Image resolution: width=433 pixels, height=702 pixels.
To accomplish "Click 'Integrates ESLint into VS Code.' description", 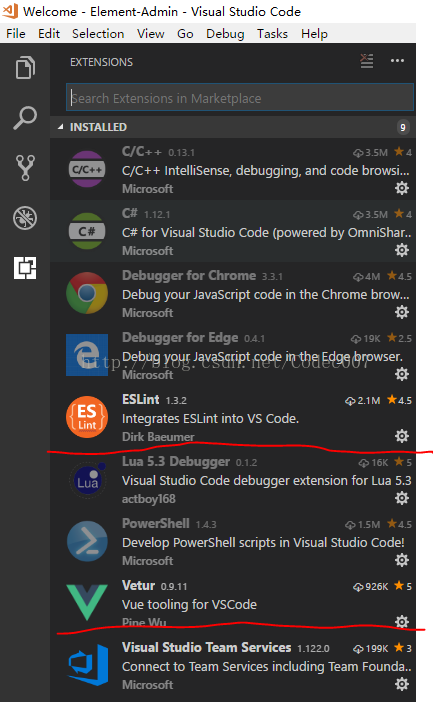I will (x=210, y=419).
